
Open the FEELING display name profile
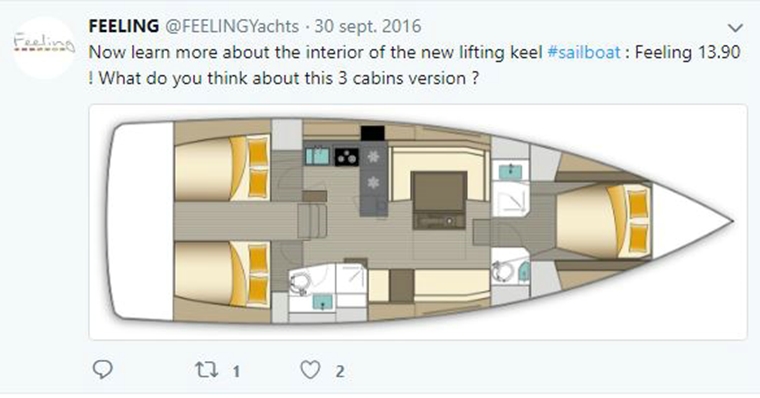click(x=124, y=26)
